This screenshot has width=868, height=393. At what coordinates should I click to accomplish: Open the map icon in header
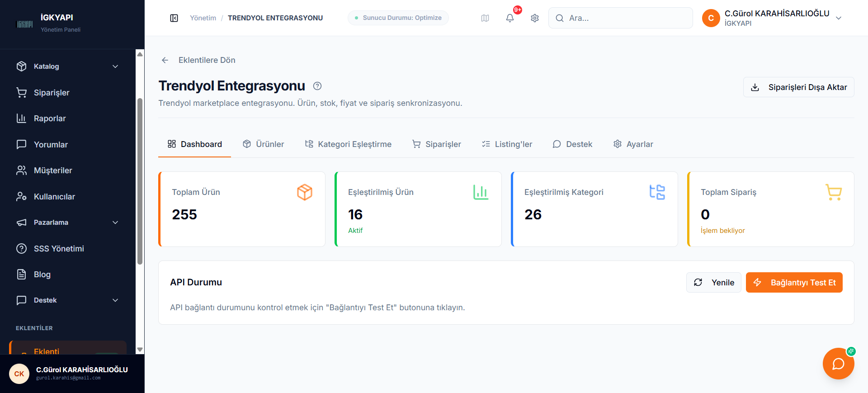point(485,18)
